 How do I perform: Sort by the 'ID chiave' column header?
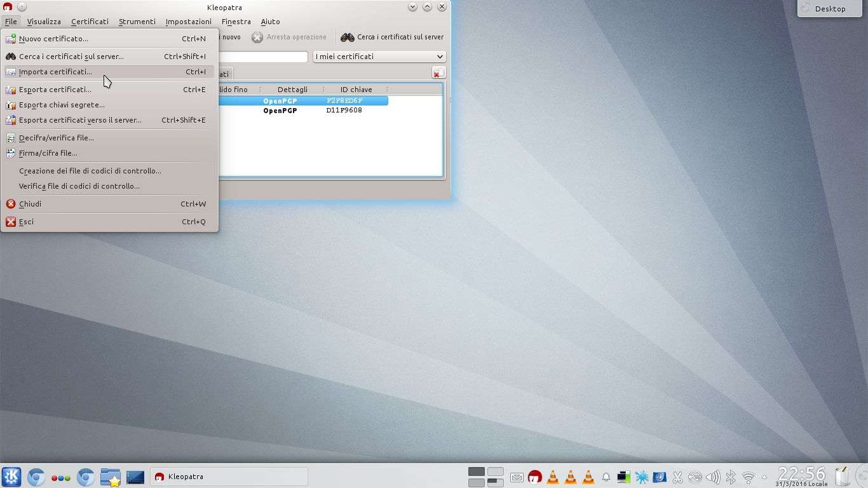click(356, 90)
